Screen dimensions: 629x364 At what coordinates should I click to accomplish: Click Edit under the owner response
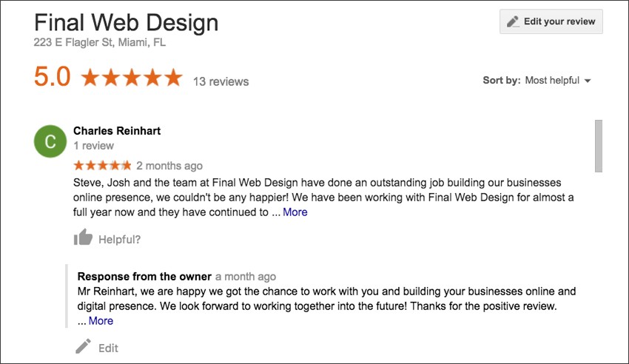108,348
